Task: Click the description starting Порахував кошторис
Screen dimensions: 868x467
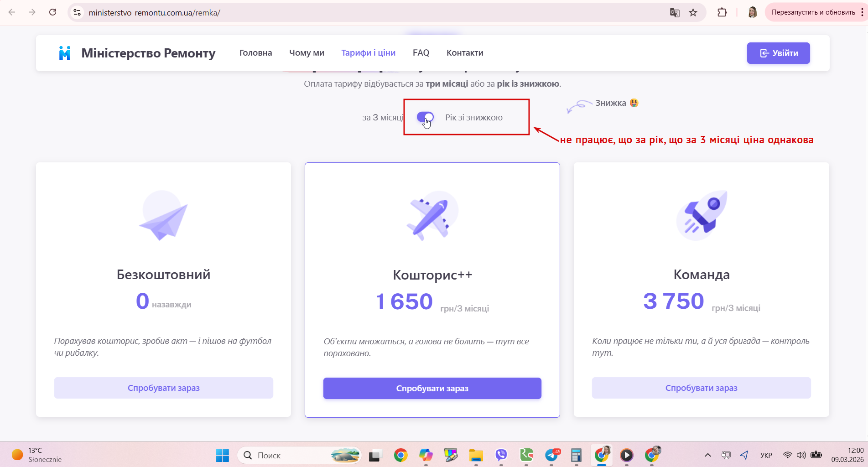Action: point(163,347)
